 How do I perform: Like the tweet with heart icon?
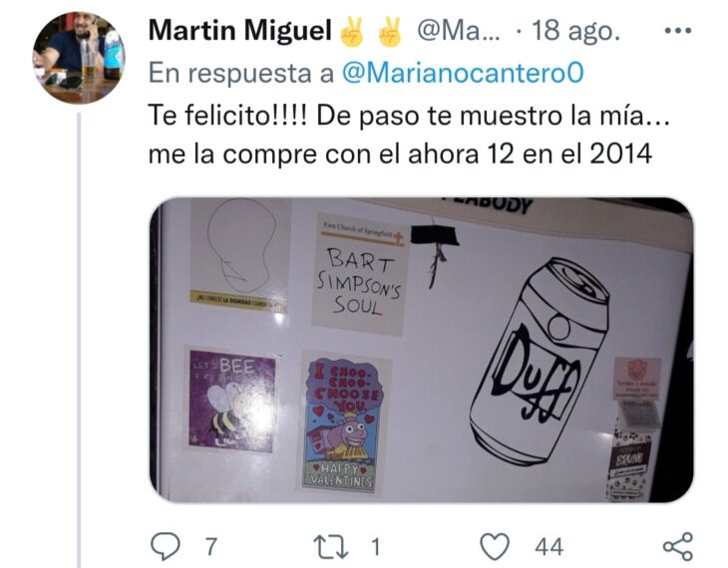495,546
